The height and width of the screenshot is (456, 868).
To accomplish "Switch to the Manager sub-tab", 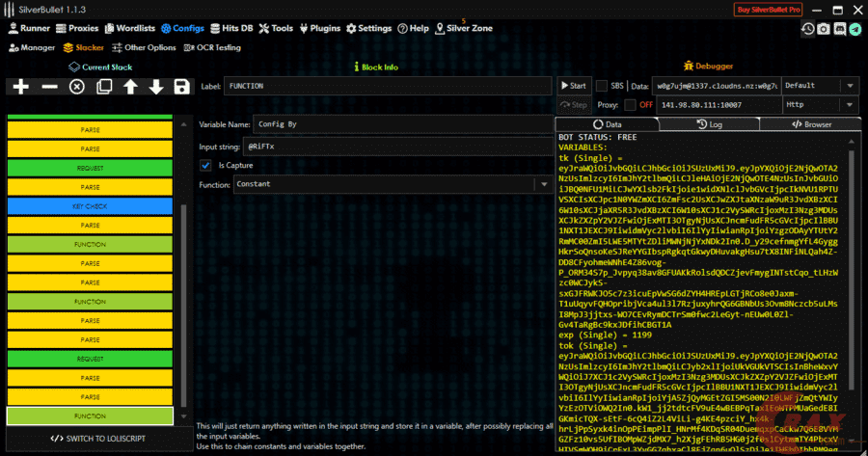I will point(32,47).
